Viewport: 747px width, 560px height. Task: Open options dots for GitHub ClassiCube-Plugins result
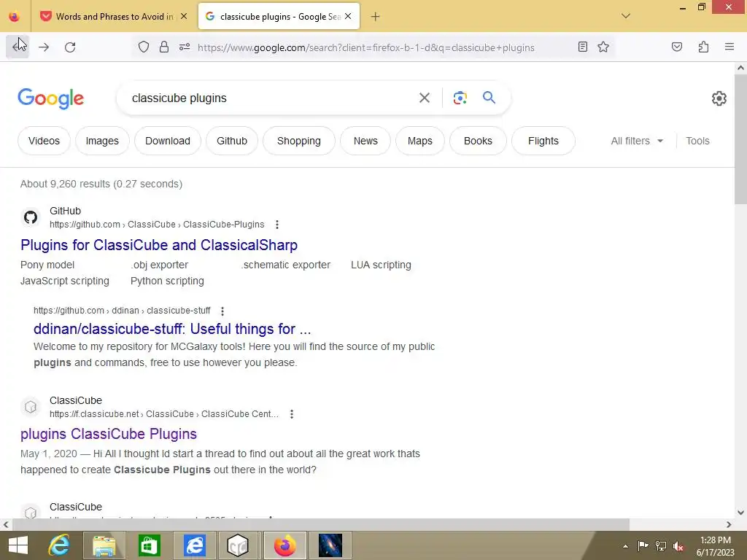pyautogui.click(x=276, y=225)
